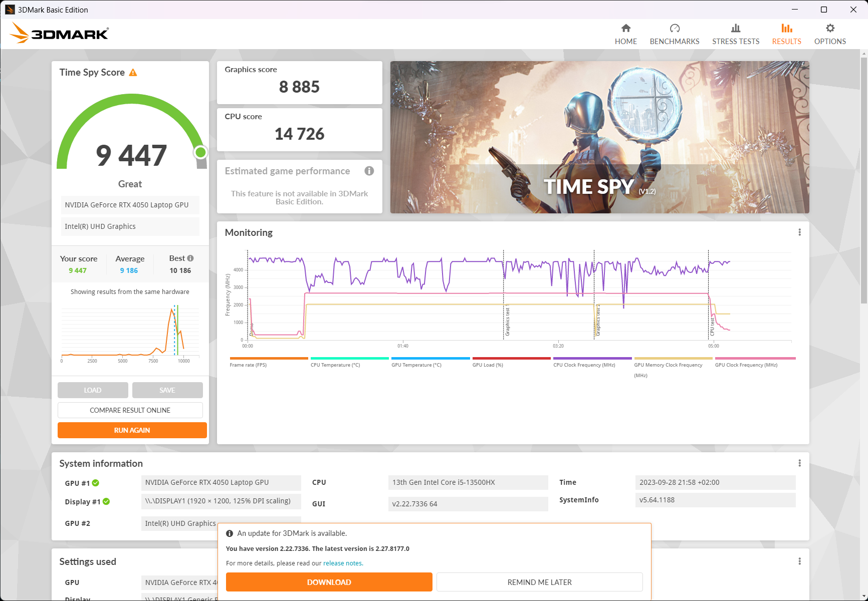Click DOWNLOAD to update 3DMark
Viewport: 868px width, 601px height.
[x=329, y=582]
